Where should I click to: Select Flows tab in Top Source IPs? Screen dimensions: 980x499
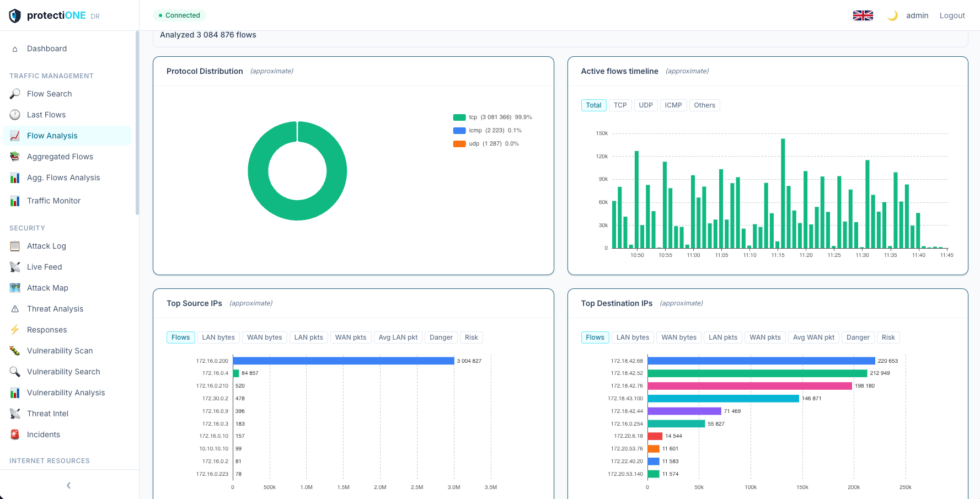180,337
